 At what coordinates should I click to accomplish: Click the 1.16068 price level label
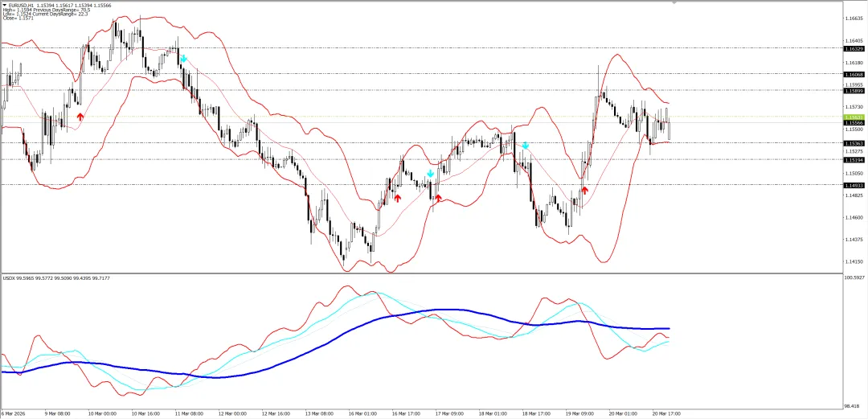[854, 74]
